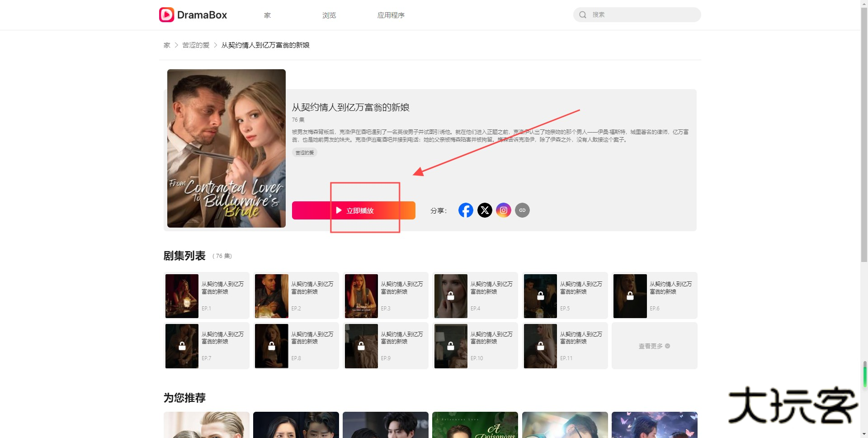Click the page vertical scrollbar
The image size is (868, 438).
[x=864, y=136]
